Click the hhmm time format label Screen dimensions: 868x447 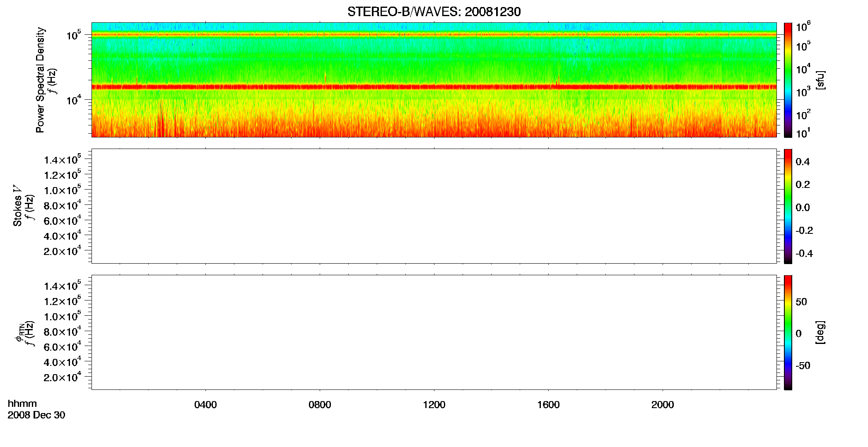click(x=22, y=404)
